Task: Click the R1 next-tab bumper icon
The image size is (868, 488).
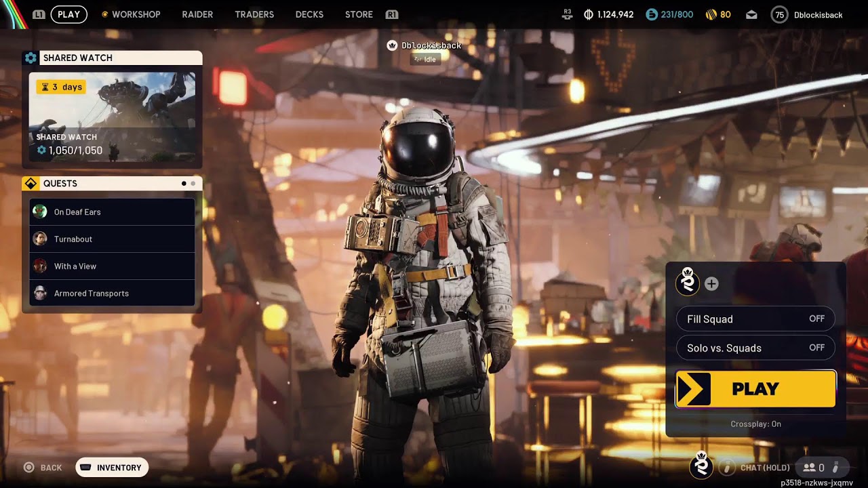Action: coord(391,14)
